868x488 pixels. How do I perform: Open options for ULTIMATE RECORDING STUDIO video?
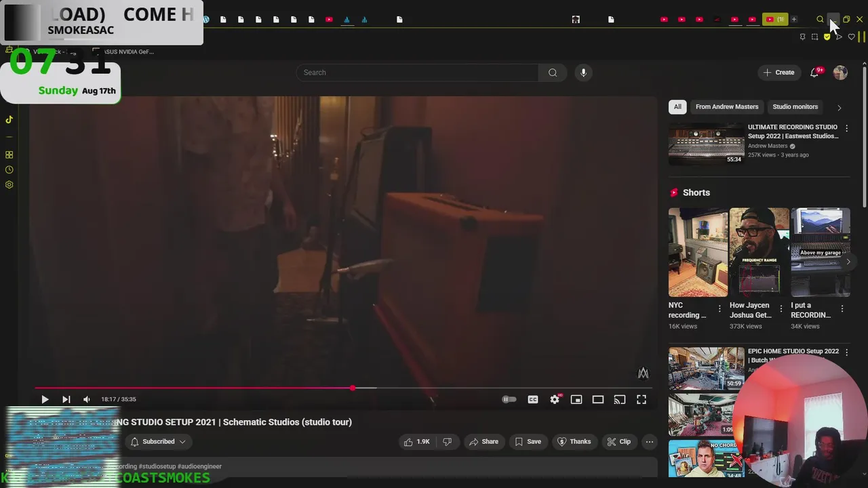[x=846, y=128]
